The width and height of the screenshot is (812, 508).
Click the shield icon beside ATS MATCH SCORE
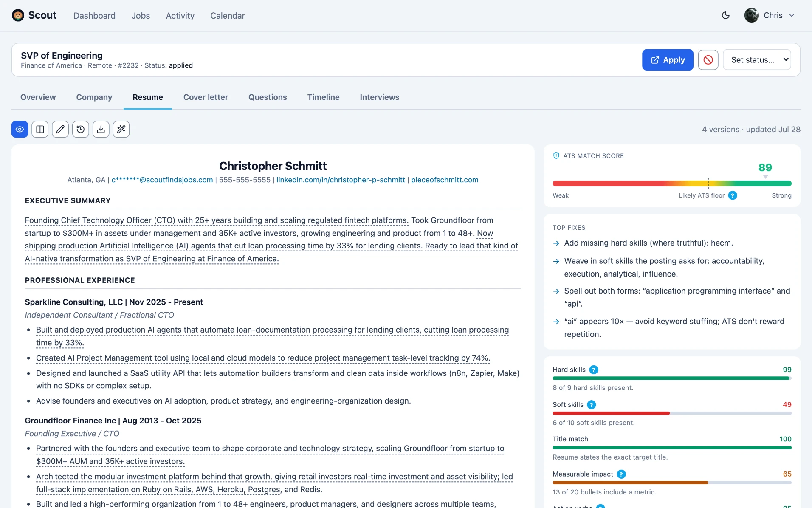[x=556, y=156]
